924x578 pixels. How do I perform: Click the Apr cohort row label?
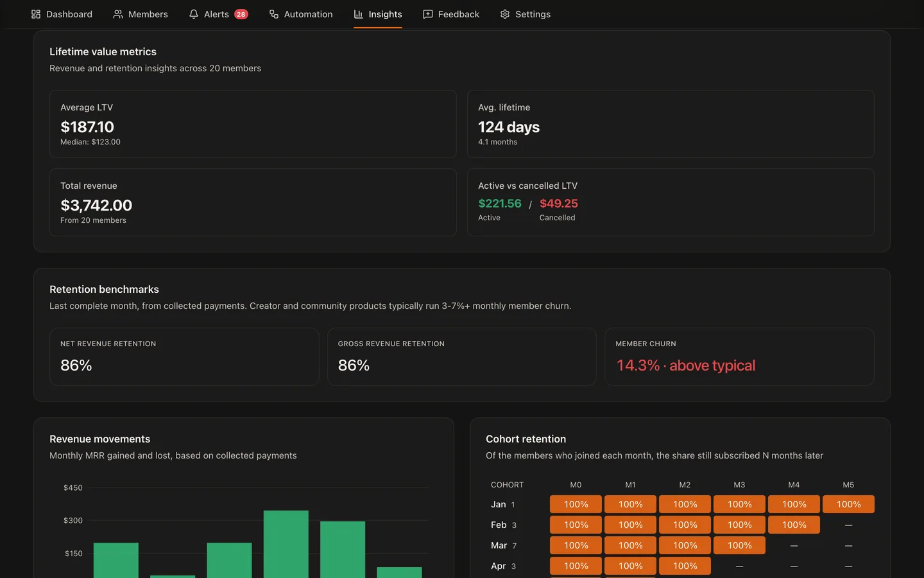coord(499,566)
